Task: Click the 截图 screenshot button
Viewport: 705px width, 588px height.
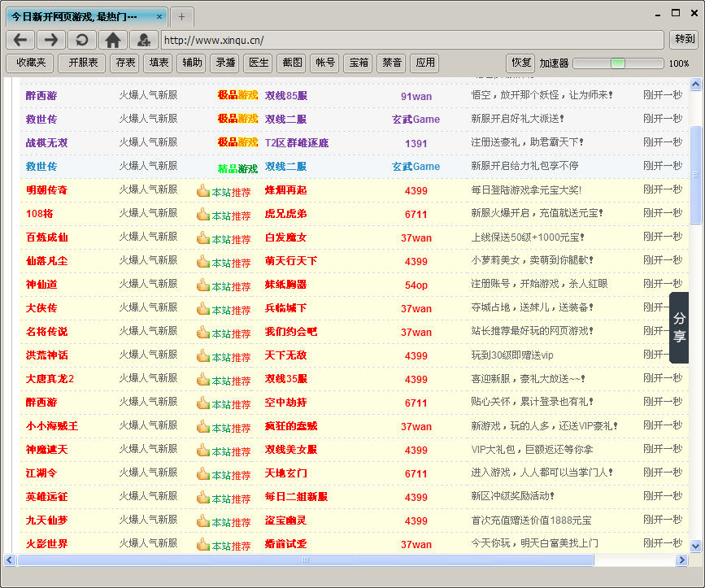Action: (292, 63)
